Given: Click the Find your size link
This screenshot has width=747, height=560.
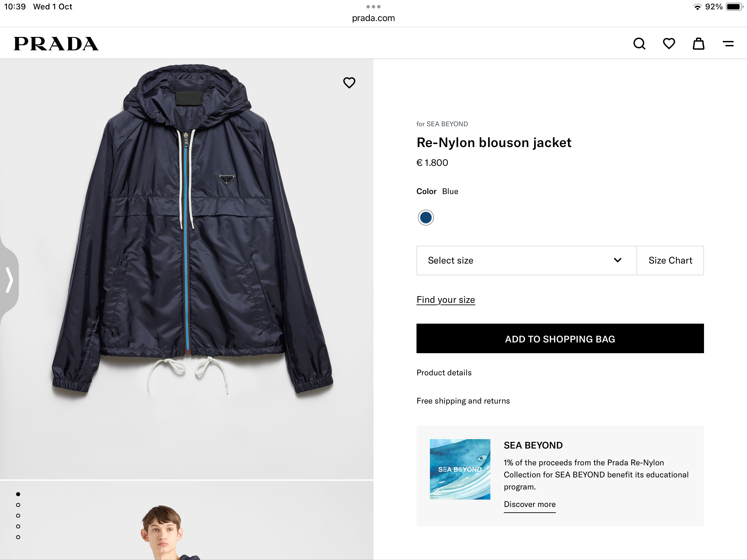Looking at the screenshot, I should point(445,300).
